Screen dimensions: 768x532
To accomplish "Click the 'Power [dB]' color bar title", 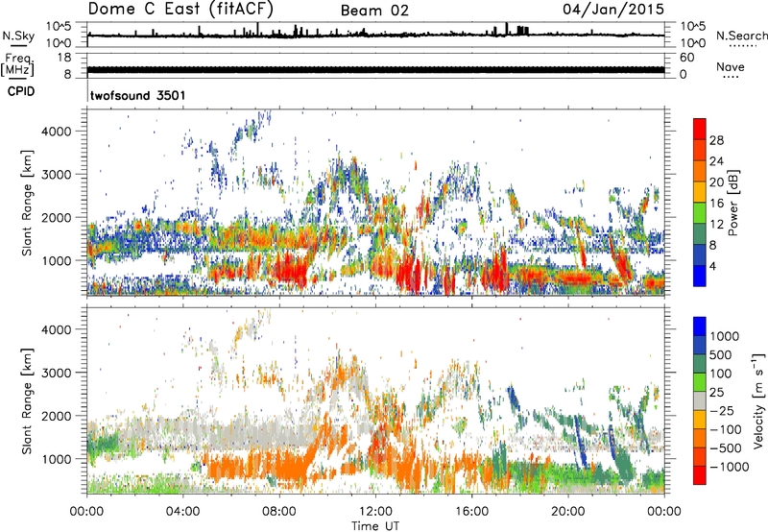I will tap(732, 203).
